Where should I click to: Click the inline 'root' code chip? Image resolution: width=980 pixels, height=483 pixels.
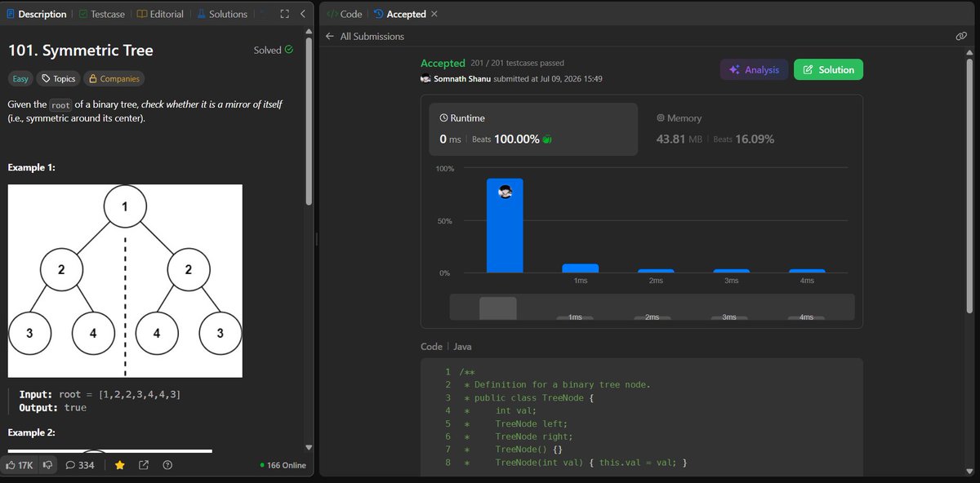(62, 105)
